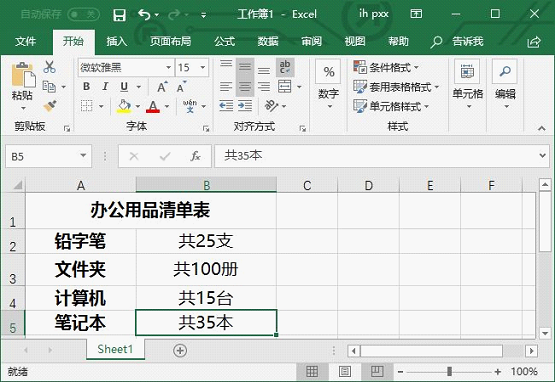Click the Cut scissors icon

click(50, 67)
